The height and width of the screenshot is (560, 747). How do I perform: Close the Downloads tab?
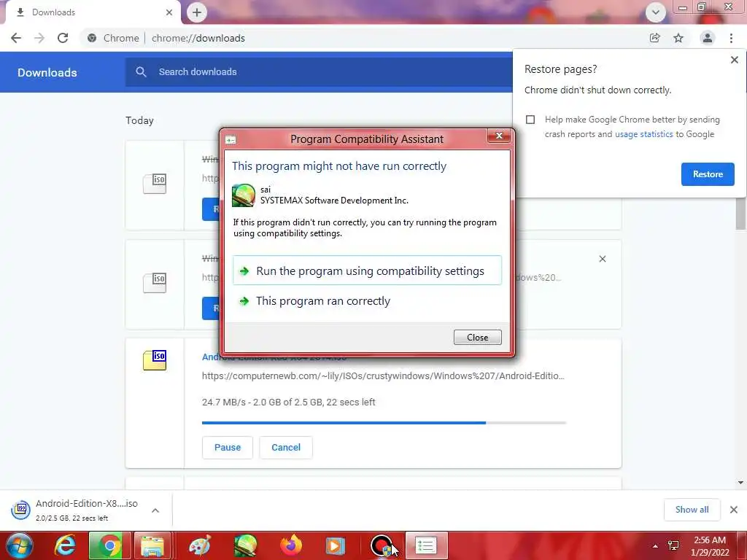169,12
